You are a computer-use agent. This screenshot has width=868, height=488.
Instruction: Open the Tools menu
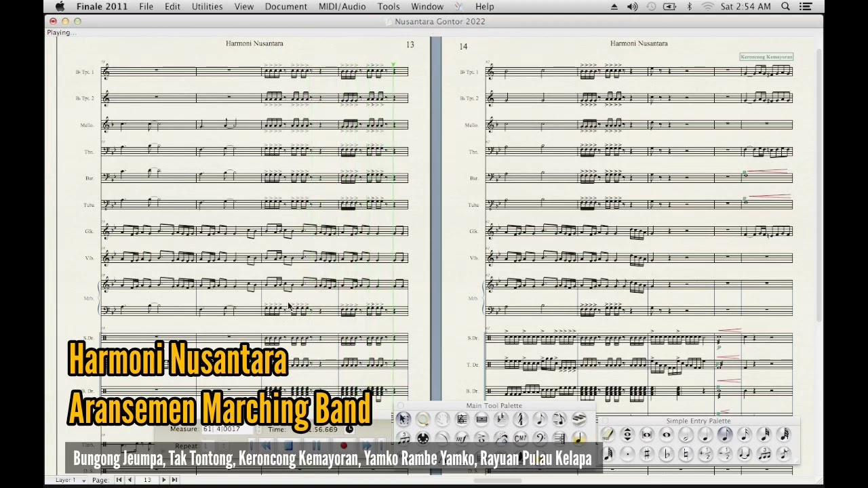[x=389, y=7]
